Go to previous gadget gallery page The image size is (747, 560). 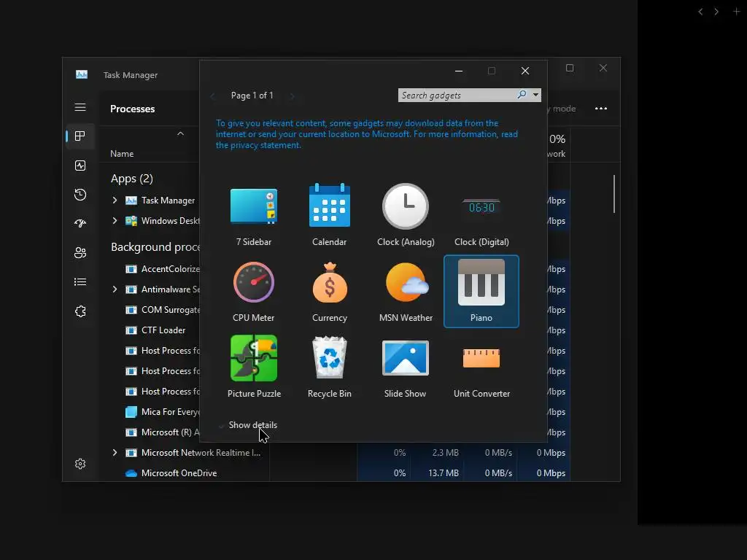(x=212, y=96)
